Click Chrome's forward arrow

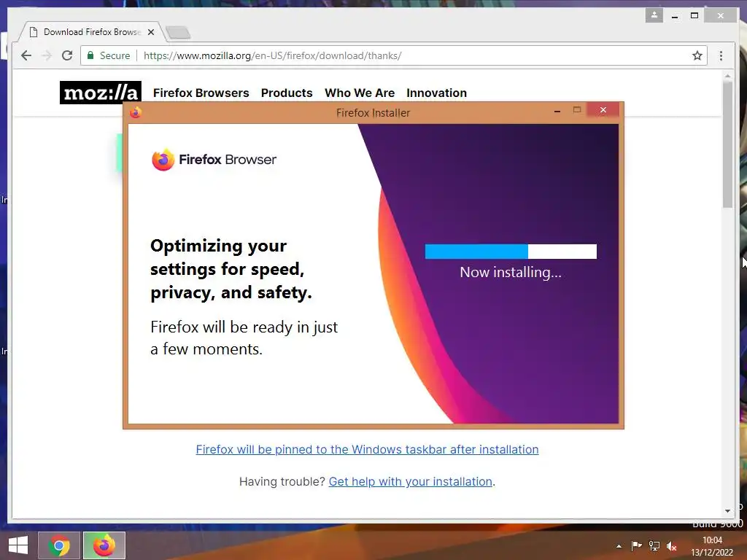point(47,55)
